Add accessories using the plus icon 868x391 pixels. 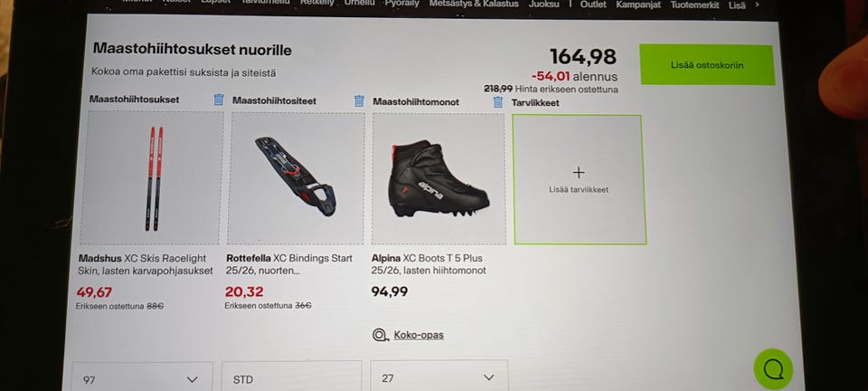(579, 172)
